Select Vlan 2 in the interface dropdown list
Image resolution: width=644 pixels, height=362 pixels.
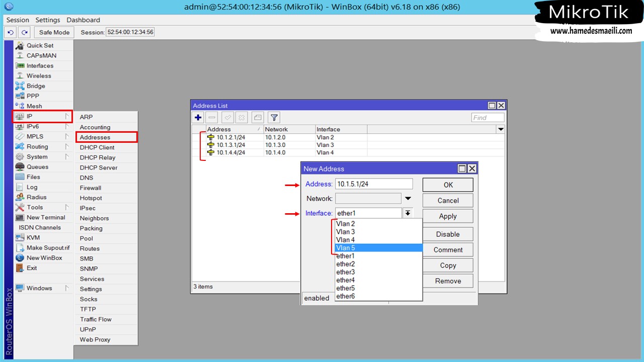click(x=379, y=224)
